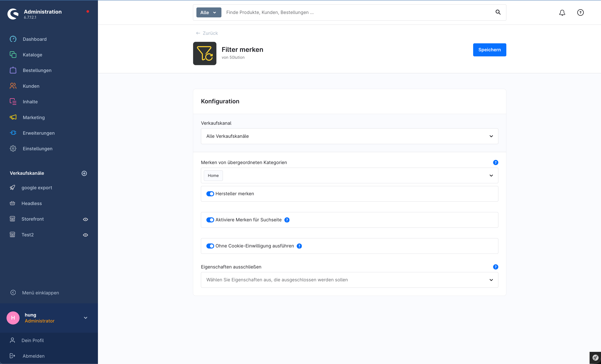This screenshot has width=601, height=364.
Task: Go to Erweiterungen in sidebar
Action: click(39, 133)
